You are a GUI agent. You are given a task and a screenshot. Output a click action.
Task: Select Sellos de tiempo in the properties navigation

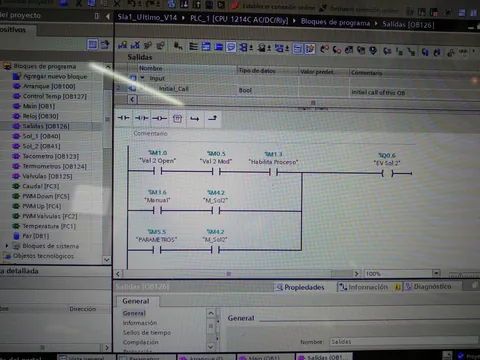147,332
